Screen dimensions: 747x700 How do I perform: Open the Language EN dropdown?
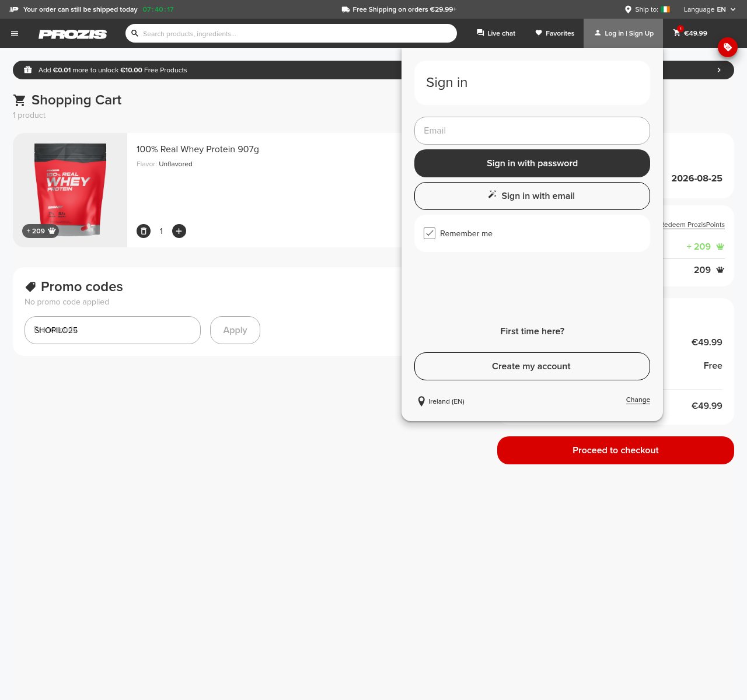coord(710,9)
